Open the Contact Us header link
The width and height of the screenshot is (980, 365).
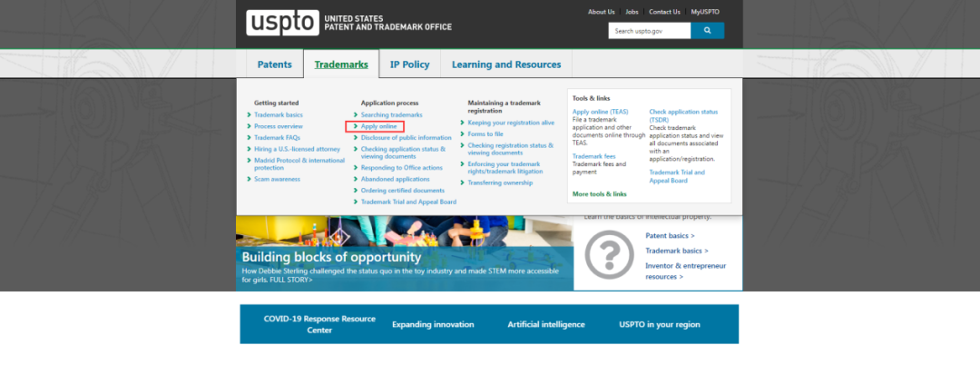[x=664, y=12]
